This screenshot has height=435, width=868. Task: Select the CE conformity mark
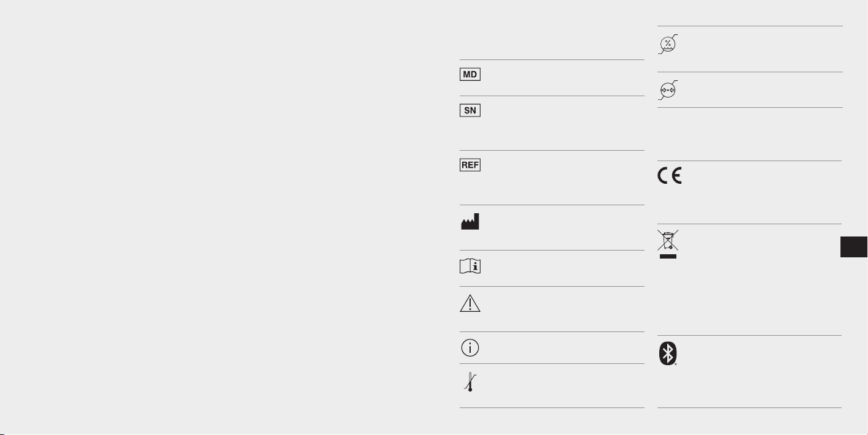pos(670,176)
